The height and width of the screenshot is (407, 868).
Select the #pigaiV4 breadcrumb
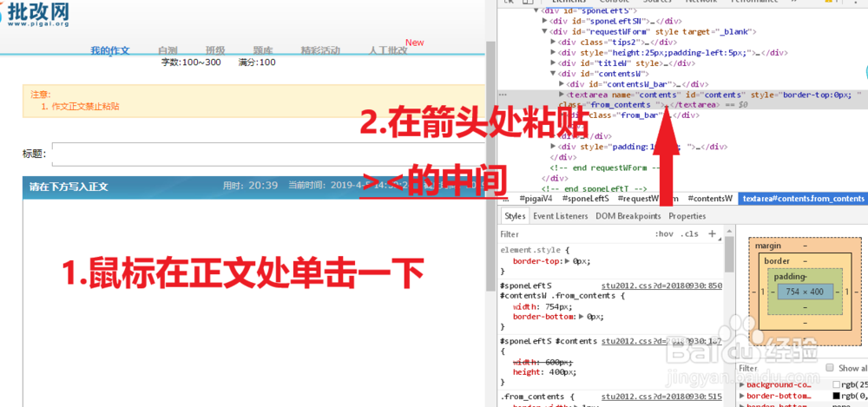(537, 199)
